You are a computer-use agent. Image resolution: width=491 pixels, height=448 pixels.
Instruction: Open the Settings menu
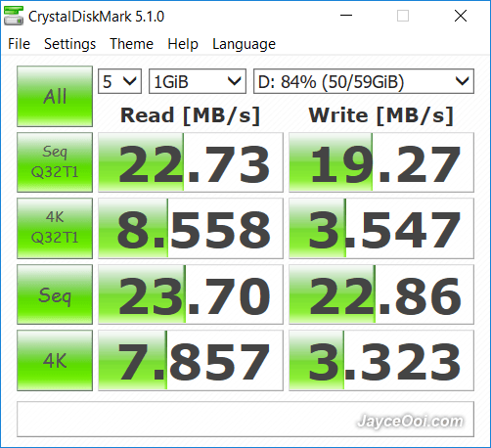point(69,44)
